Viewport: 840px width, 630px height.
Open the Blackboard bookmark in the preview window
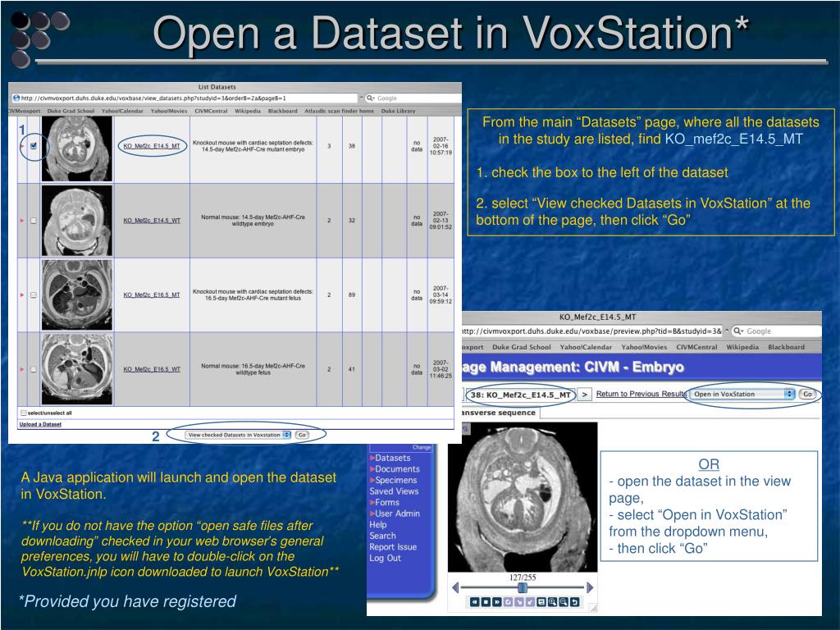(x=786, y=347)
